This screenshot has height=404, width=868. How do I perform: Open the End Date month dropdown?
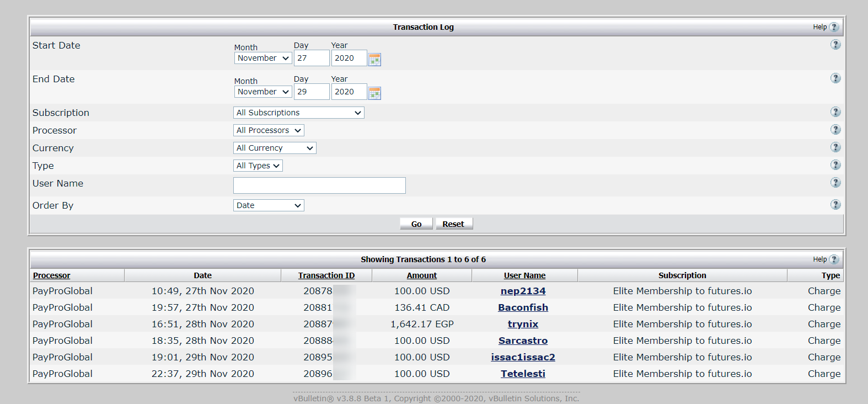[263, 92]
